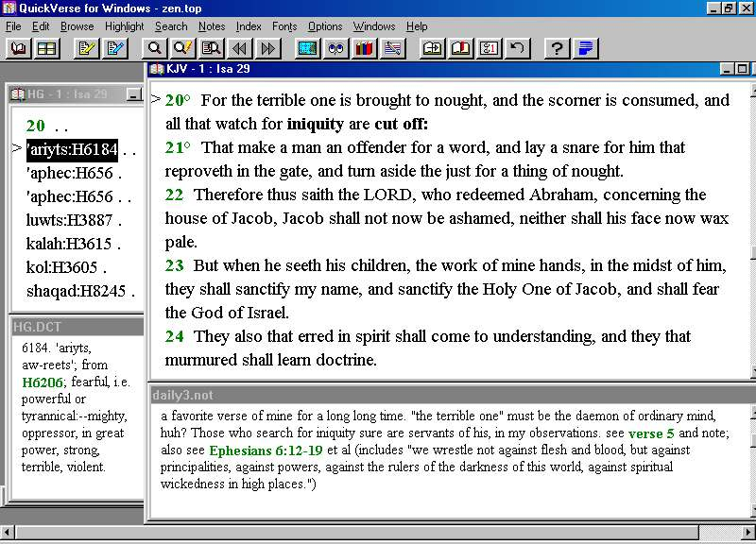Click the double right arrows toolbar button
The image size is (756, 544).
[x=268, y=48]
